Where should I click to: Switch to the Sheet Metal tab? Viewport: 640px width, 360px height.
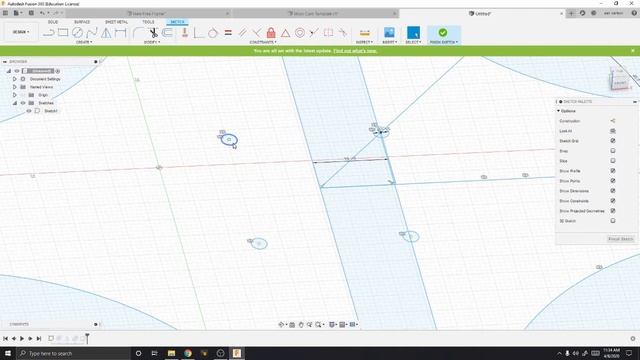116,22
